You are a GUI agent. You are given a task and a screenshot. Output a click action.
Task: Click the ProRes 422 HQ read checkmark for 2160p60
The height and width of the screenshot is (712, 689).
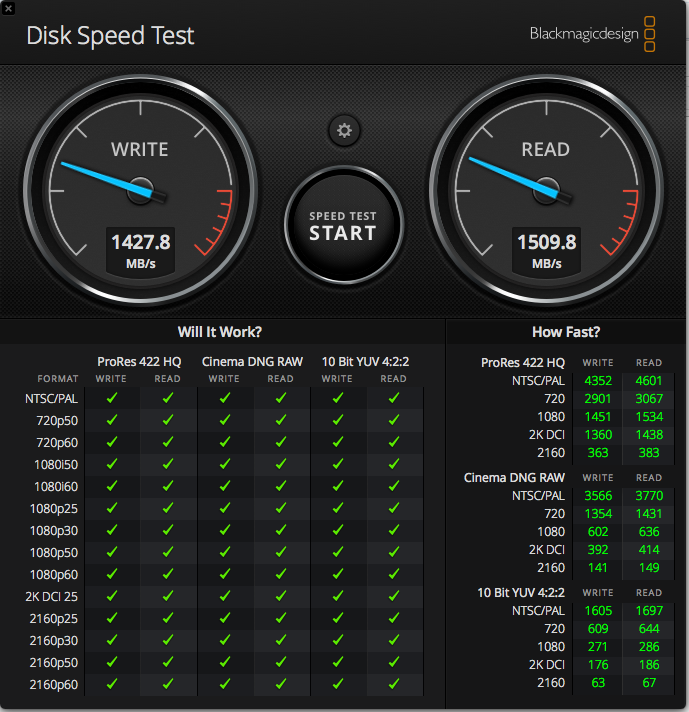pyautogui.click(x=168, y=684)
